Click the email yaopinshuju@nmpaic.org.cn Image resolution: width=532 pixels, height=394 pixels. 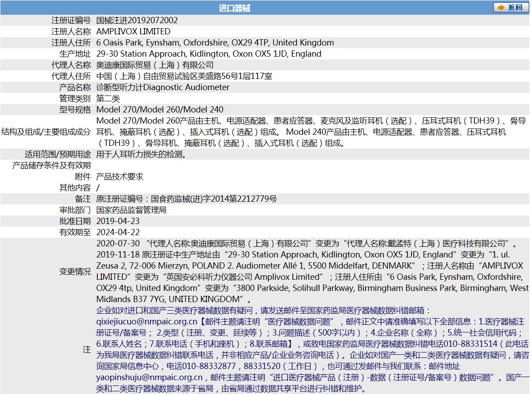(149, 378)
